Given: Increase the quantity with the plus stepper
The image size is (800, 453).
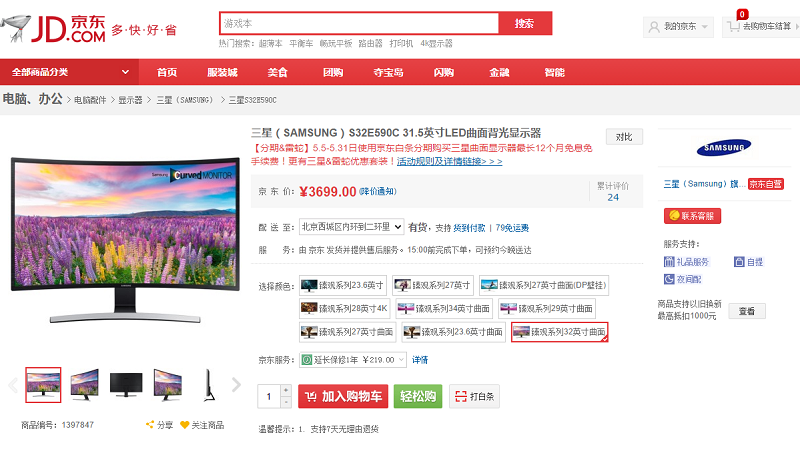Looking at the screenshot, I should click(x=286, y=390).
